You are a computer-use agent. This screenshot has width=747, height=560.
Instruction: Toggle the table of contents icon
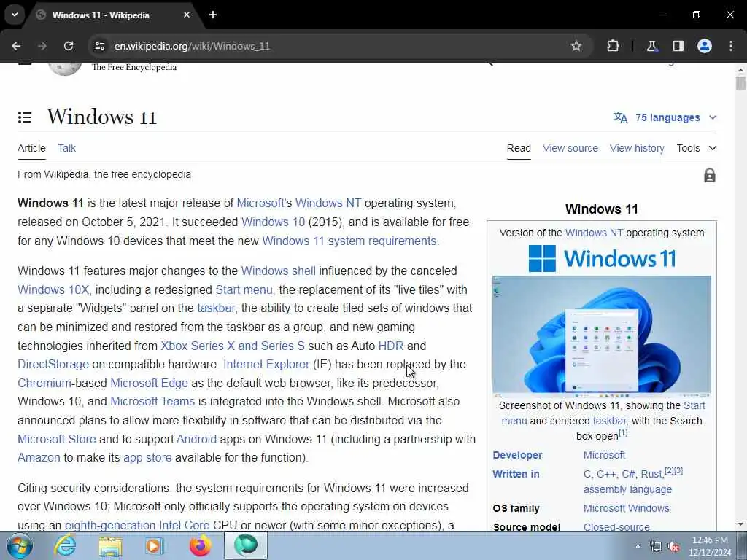25,117
